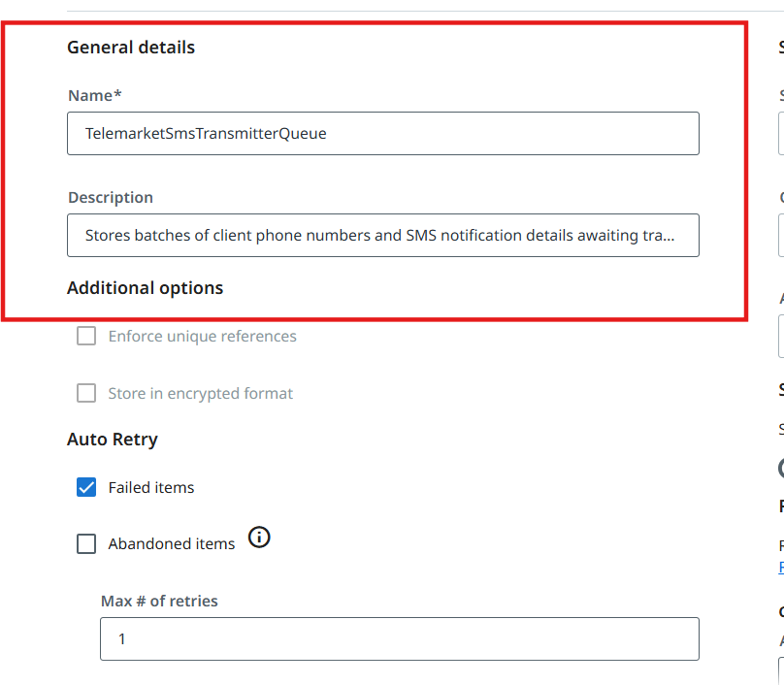Click the Description field label

pyautogui.click(x=111, y=198)
